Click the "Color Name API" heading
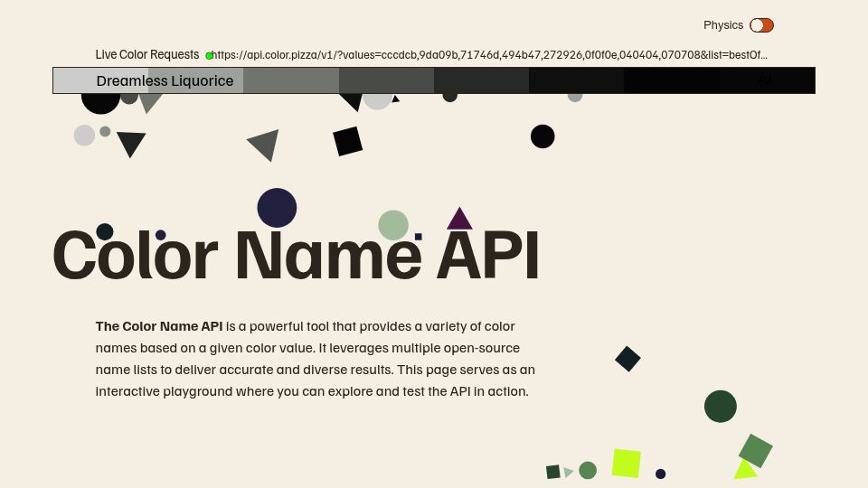The height and width of the screenshot is (488, 868). click(x=297, y=255)
